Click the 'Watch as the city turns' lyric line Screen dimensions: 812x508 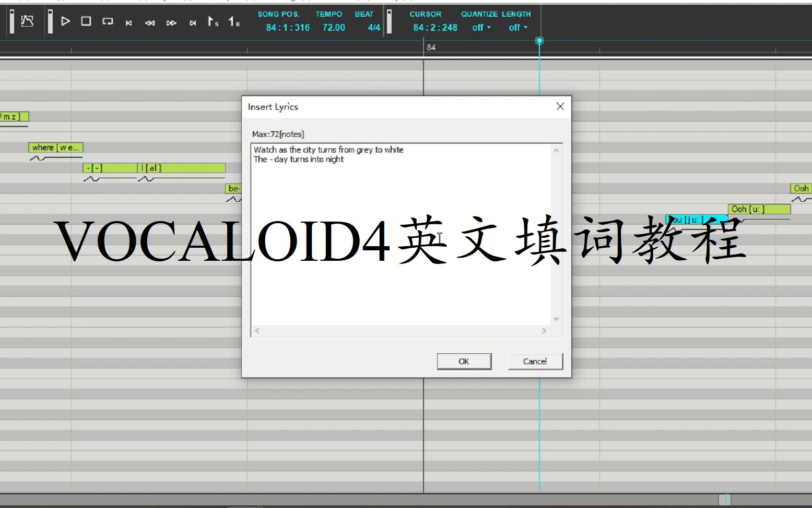tap(328, 149)
